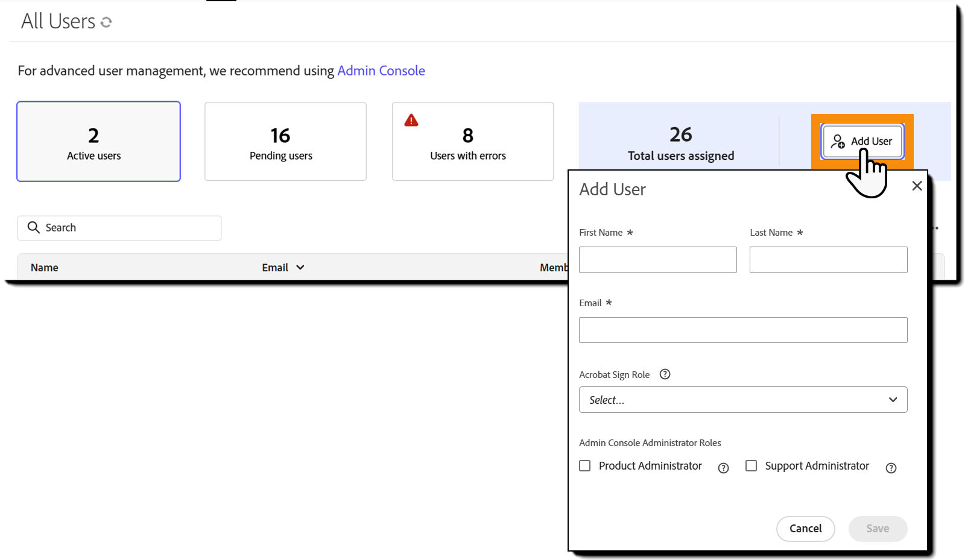The height and width of the screenshot is (560, 965).
Task: Click the First Name input field
Action: pyautogui.click(x=657, y=260)
